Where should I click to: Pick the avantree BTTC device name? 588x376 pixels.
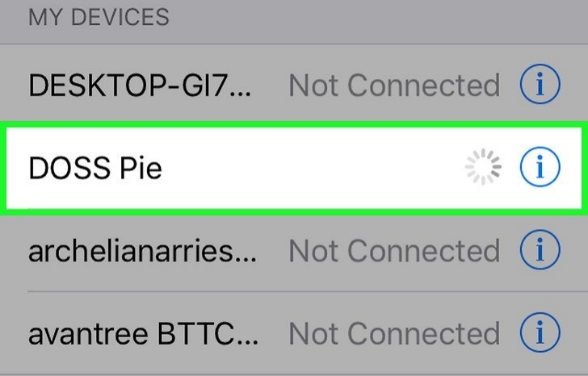point(143,334)
